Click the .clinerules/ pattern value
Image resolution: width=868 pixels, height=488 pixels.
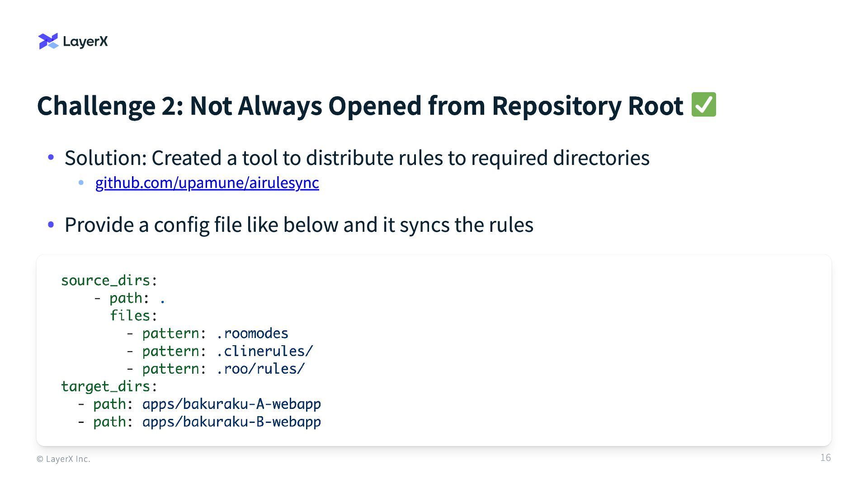264,351
